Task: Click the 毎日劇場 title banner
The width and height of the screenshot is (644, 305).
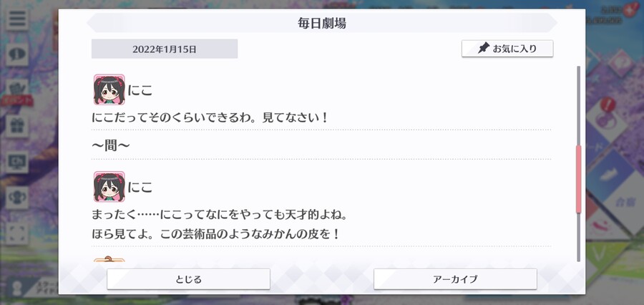Action: [x=321, y=23]
